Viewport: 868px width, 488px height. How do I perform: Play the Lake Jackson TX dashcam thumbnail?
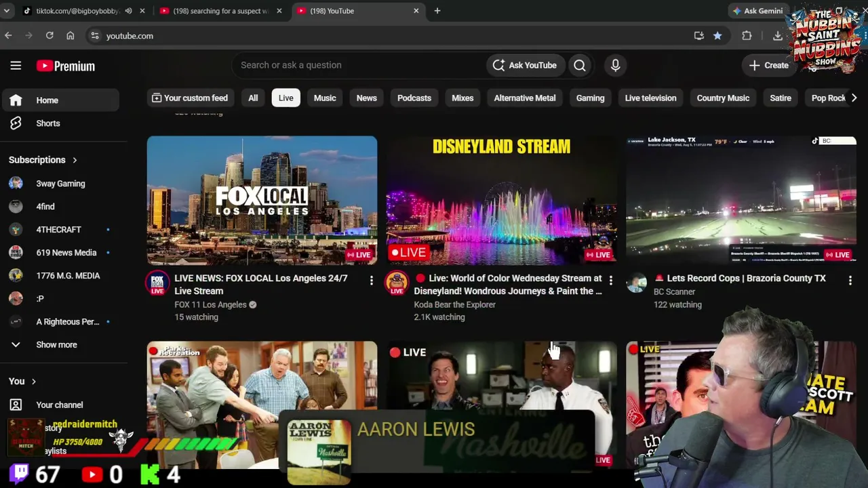(741, 201)
